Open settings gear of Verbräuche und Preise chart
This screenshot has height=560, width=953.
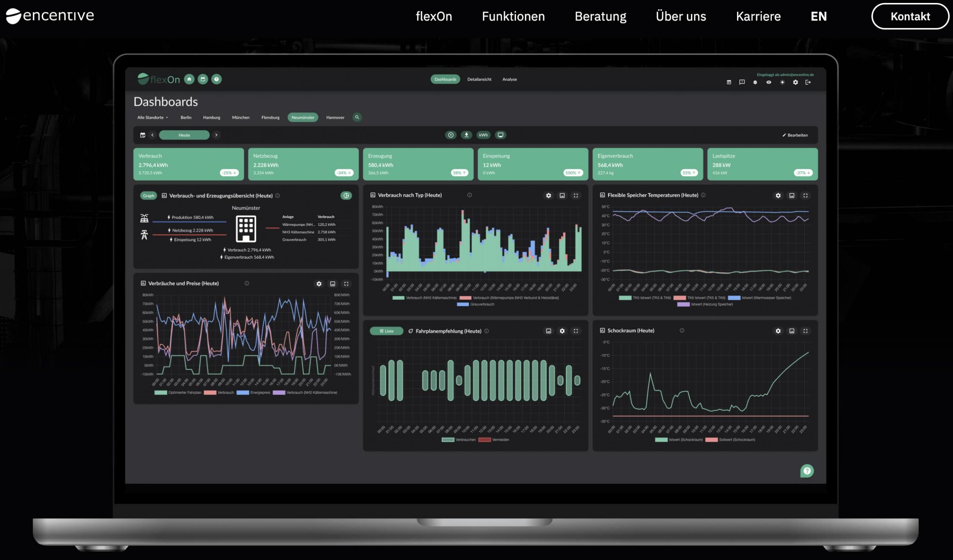tap(319, 284)
